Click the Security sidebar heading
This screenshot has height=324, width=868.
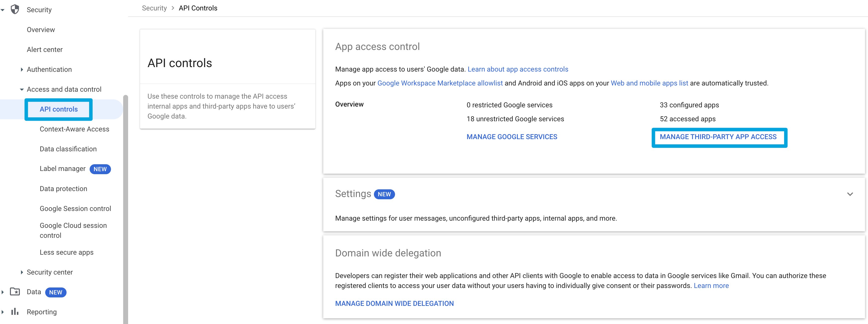[39, 10]
